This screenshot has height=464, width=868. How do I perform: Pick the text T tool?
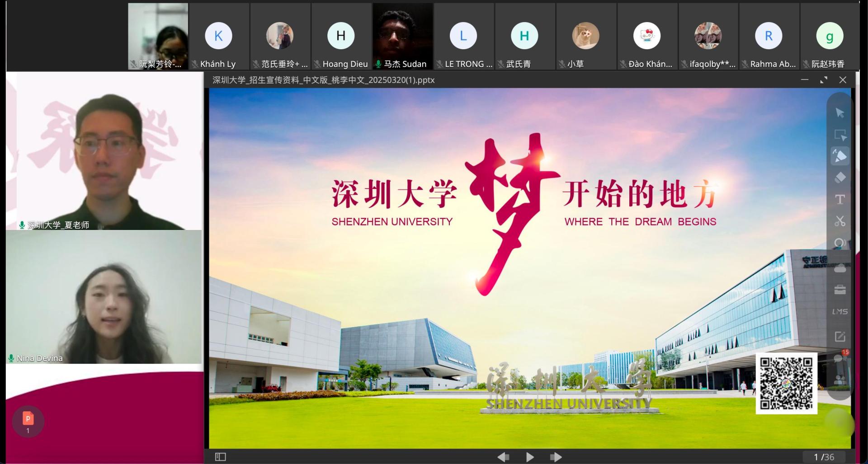pos(840,199)
